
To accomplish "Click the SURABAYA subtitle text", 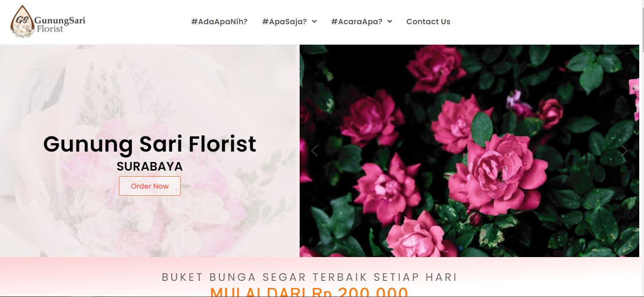I will [150, 167].
